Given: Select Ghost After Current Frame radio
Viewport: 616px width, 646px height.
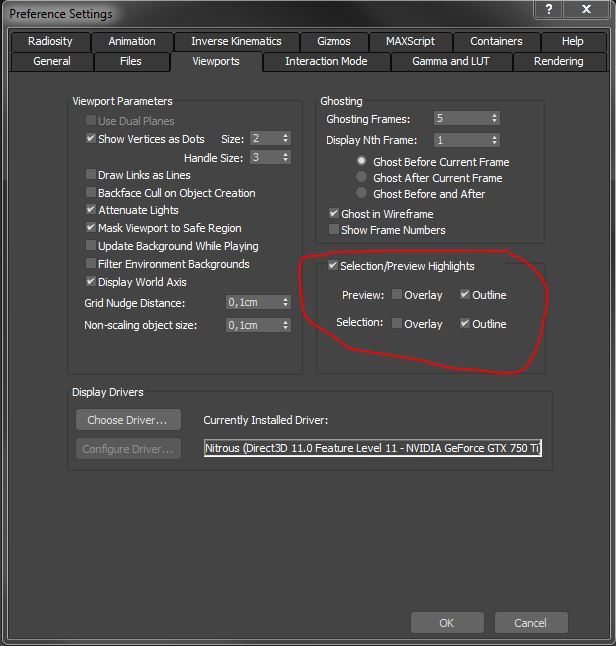Looking at the screenshot, I should (x=362, y=178).
